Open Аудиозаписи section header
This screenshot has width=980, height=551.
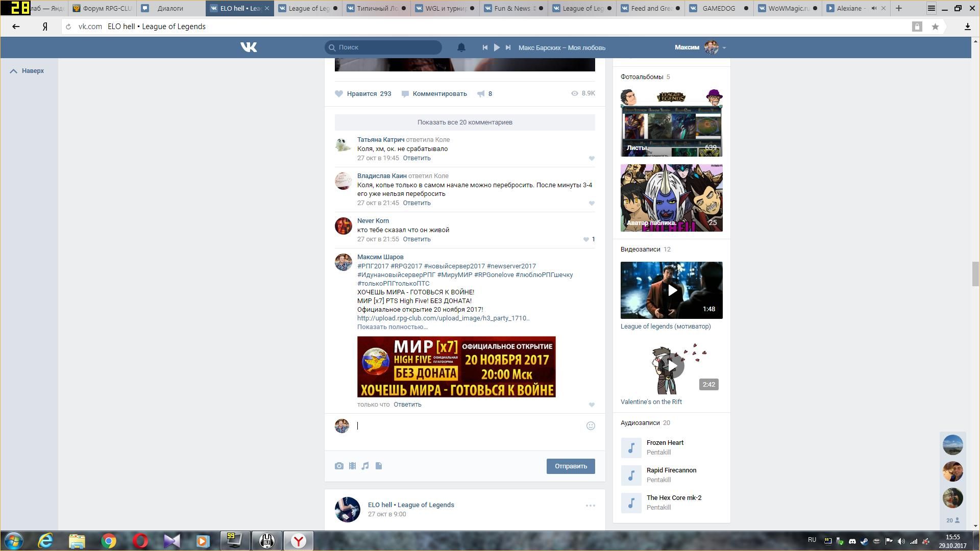click(x=645, y=423)
